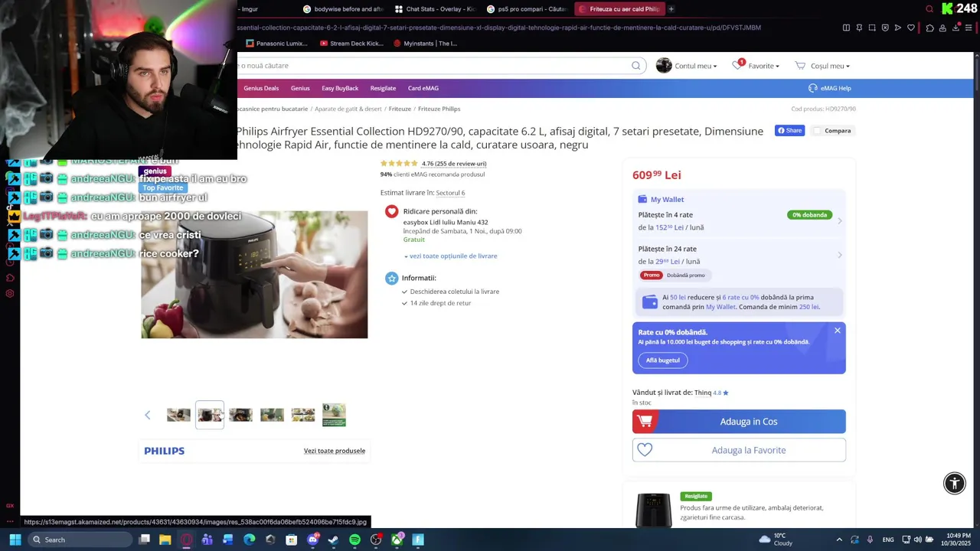
Task: Click the Windows taskbar Search box
Action: (80, 540)
